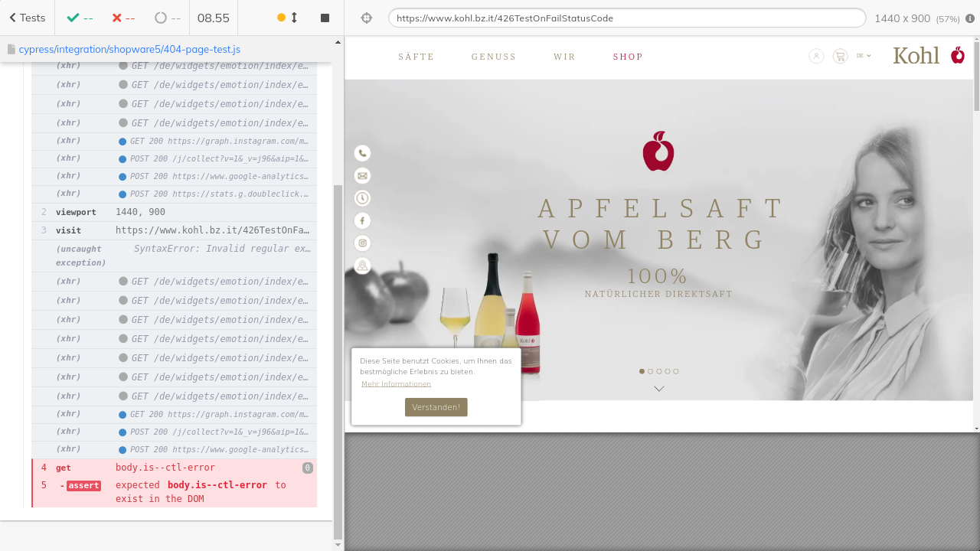Open the SHOP menu item
Viewport: 980px width, 551px height.
(628, 57)
